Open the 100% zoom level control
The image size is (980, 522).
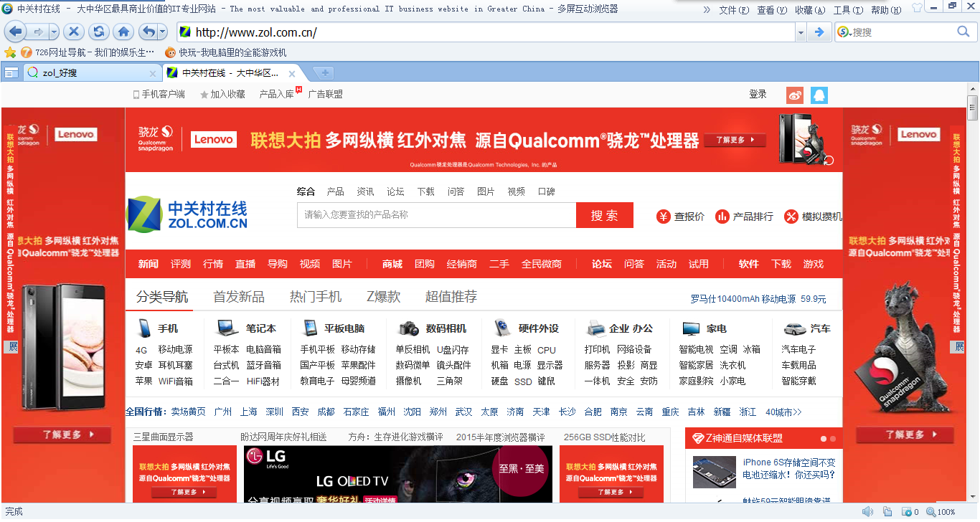pyautogui.click(x=941, y=511)
